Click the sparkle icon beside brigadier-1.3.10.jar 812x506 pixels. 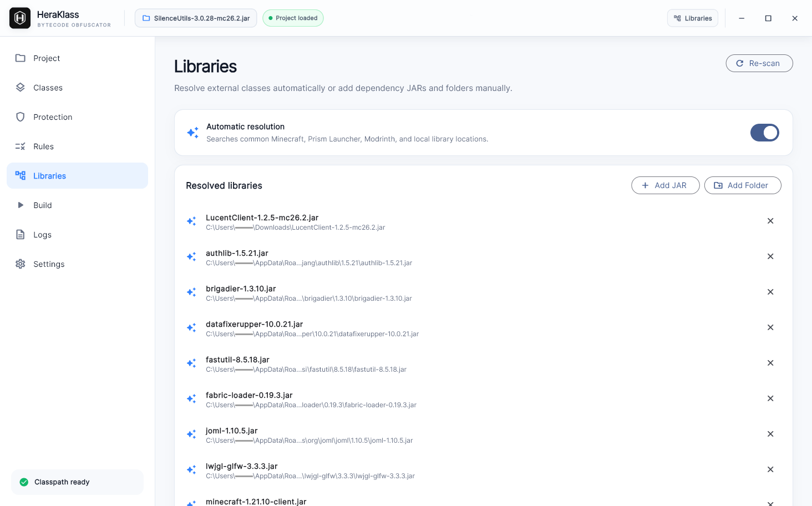tap(191, 292)
